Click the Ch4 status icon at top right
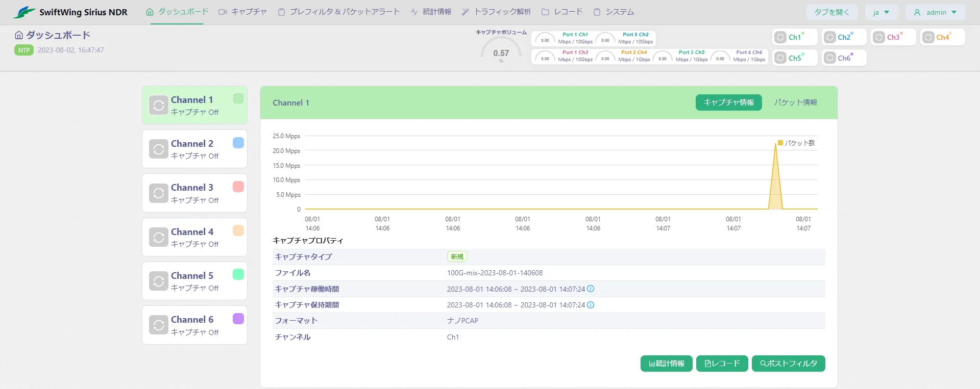This screenshot has width=980, height=389. click(928, 37)
